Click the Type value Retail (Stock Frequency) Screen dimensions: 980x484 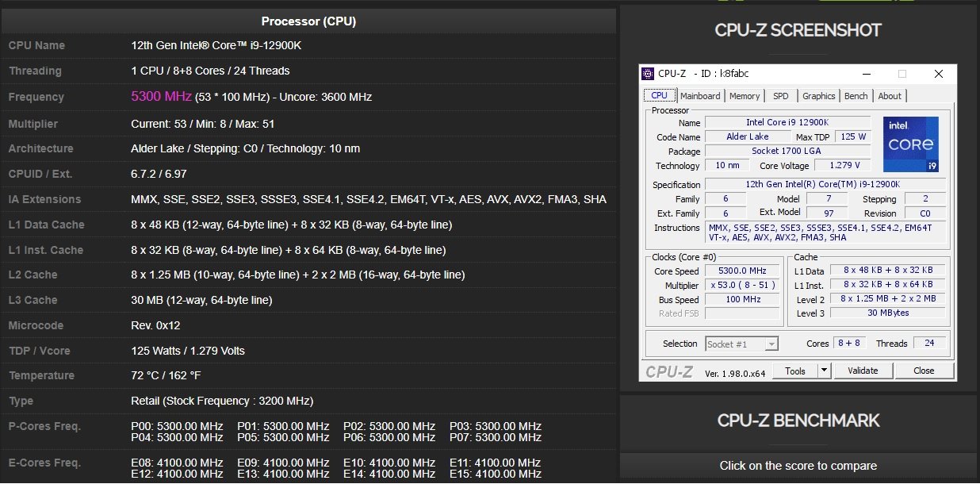[x=222, y=401]
